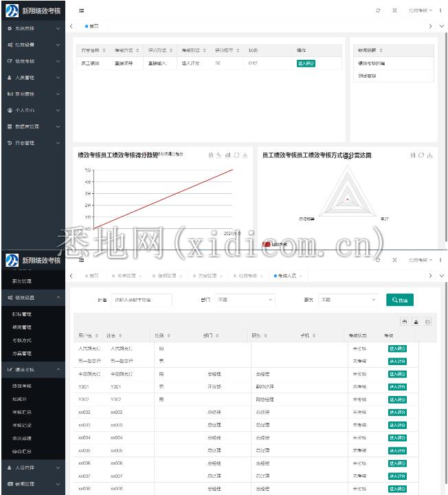Screen dimensions: 448x495
Task: Click the 姓名 keyword input field
Action: click(x=142, y=300)
